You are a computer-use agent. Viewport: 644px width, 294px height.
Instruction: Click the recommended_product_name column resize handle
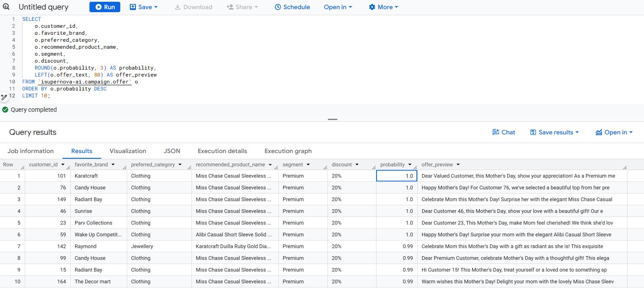click(276, 167)
